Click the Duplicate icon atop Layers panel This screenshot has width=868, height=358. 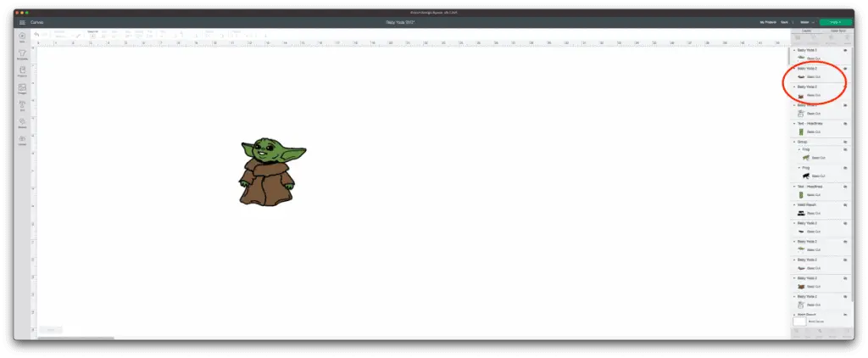(831, 37)
